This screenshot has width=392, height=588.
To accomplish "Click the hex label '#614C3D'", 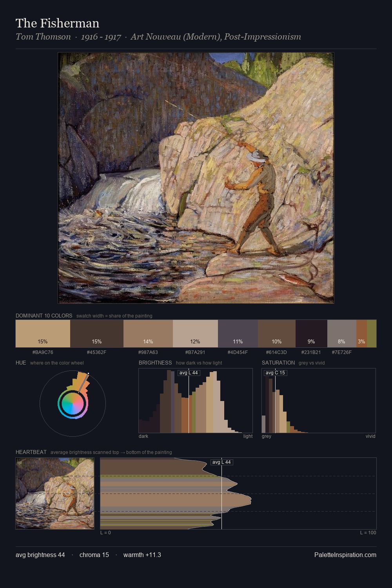I will 277,352.
